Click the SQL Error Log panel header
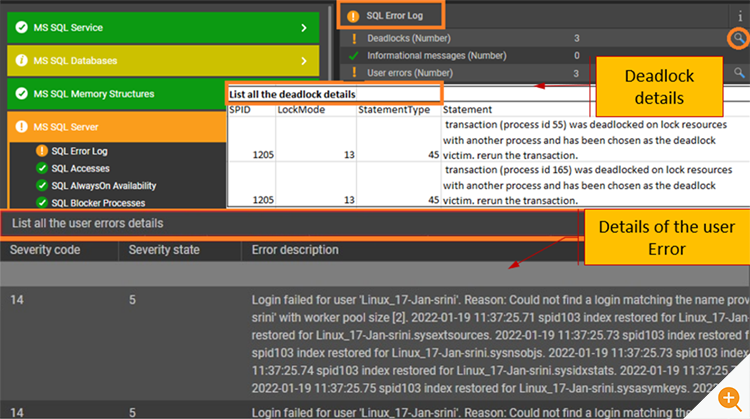Viewport: 750px width, 419px height. point(391,15)
